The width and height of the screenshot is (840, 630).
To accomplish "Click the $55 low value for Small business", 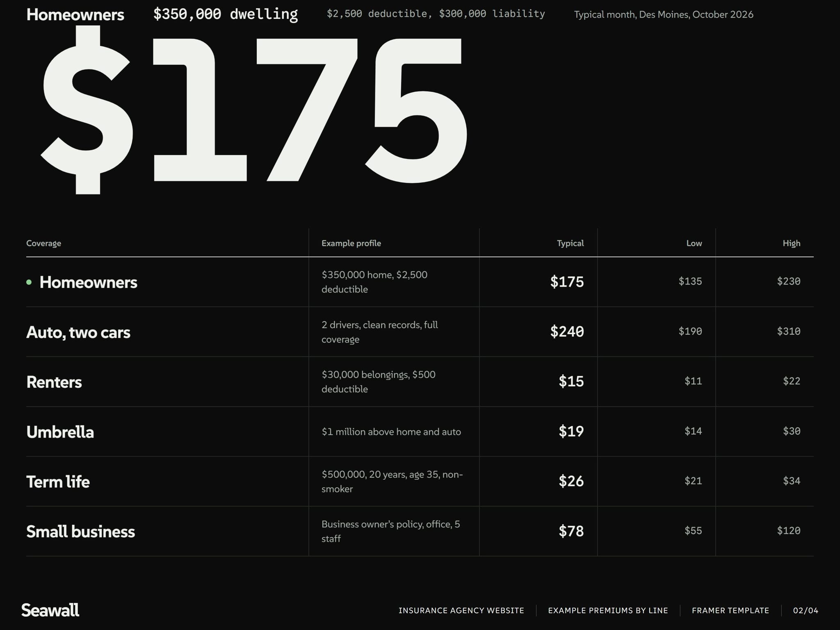I will coord(693,531).
